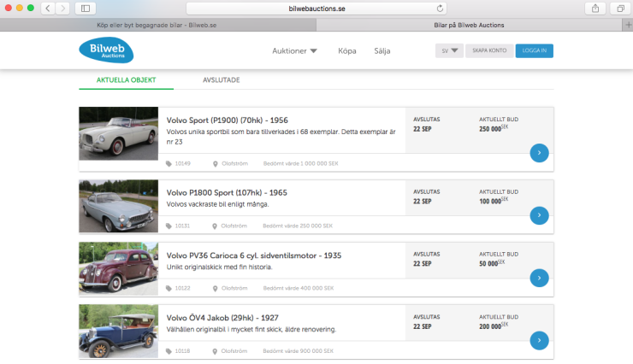The image size is (633, 364).
Task: Click the blue Volvo ÖV4 Jakob photo
Action: click(x=118, y=331)
